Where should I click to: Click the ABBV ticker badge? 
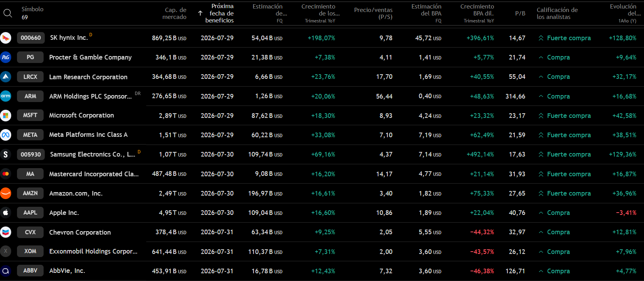pos(30,271)
